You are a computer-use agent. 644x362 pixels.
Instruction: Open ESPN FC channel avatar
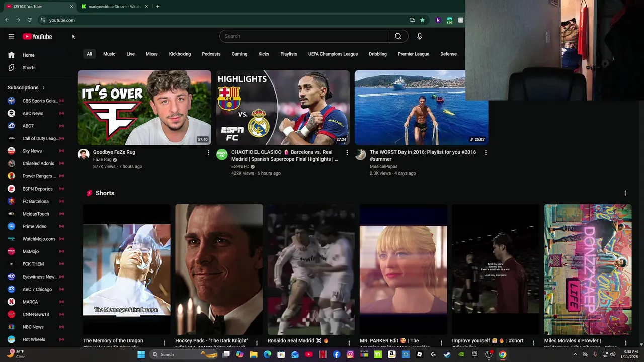(x=222, y=154)
